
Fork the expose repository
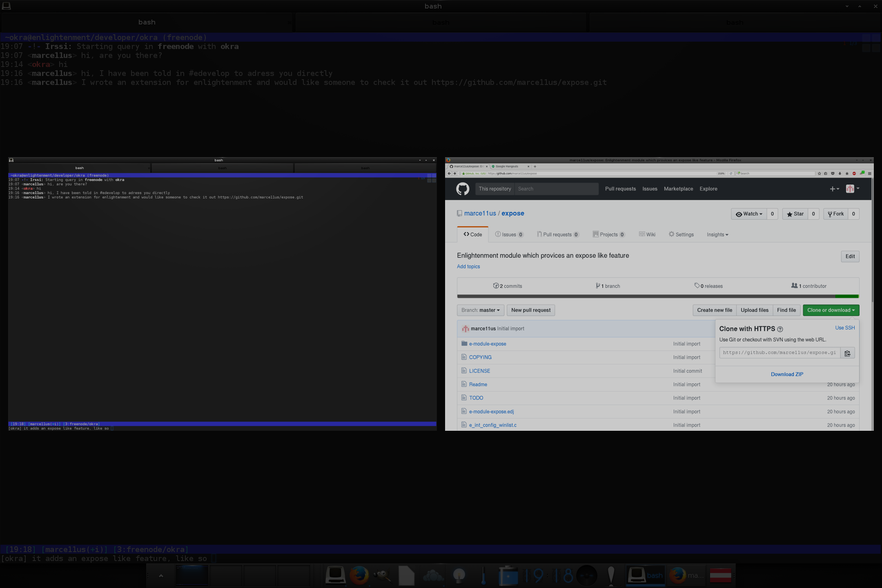[836, 214]
